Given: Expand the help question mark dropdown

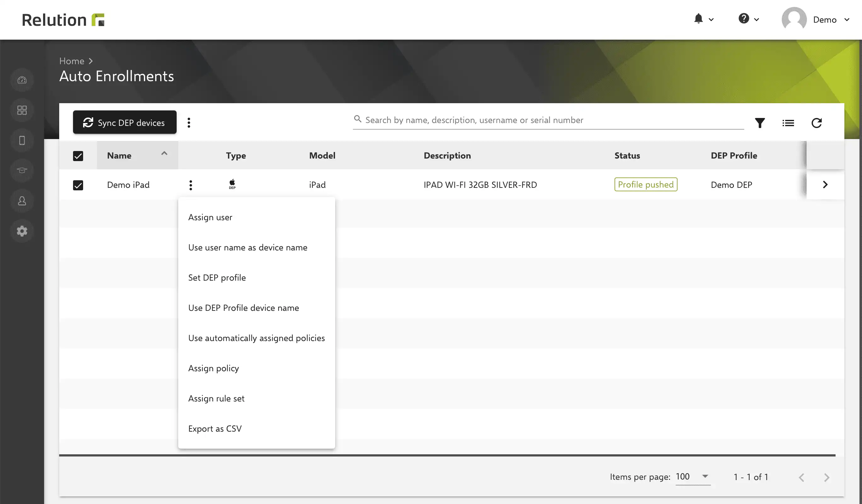Looking at the screenshot, I should click(x=749, y=19).
